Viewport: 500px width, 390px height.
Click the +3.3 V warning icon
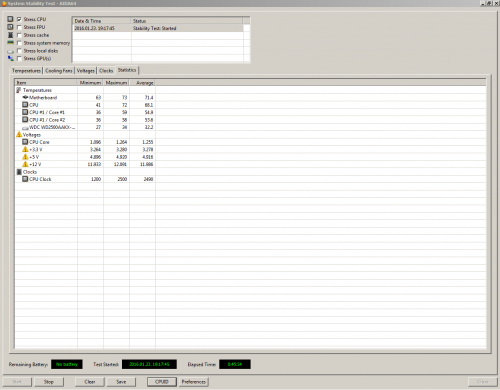pos(25,149)
